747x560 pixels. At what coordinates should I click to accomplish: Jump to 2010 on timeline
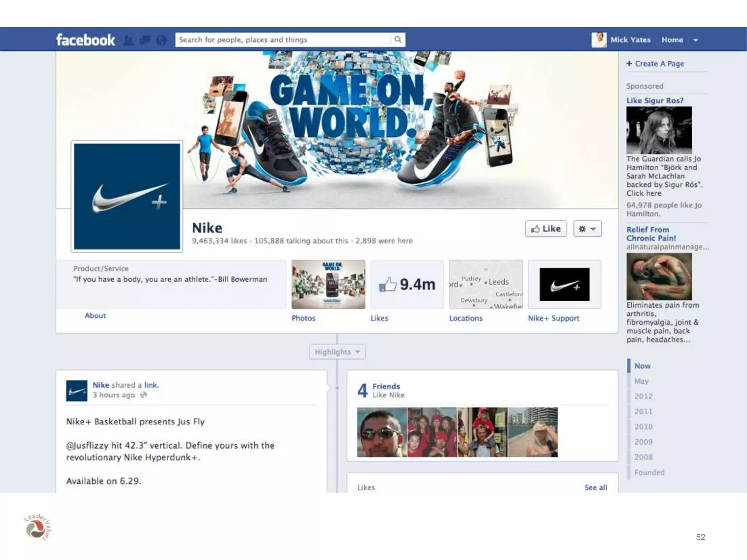[643, 427]
